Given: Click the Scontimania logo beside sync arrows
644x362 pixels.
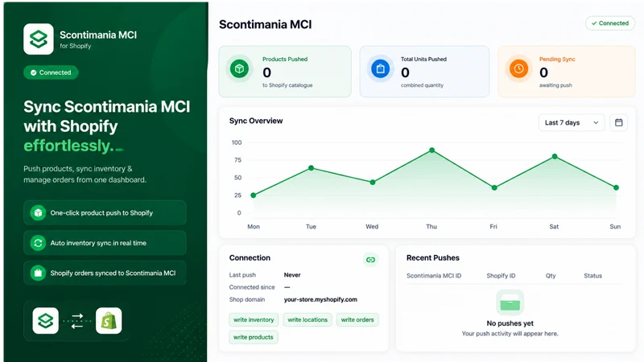Looking at the screenshot, I should tap(46, 320).
